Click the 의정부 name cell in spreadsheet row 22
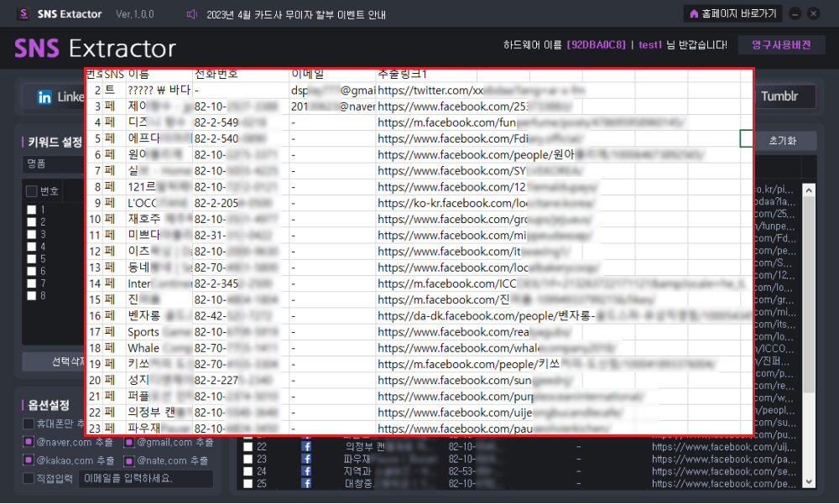Image resolution: width=839 pixels, height=504 pixels. click(159, 413)
